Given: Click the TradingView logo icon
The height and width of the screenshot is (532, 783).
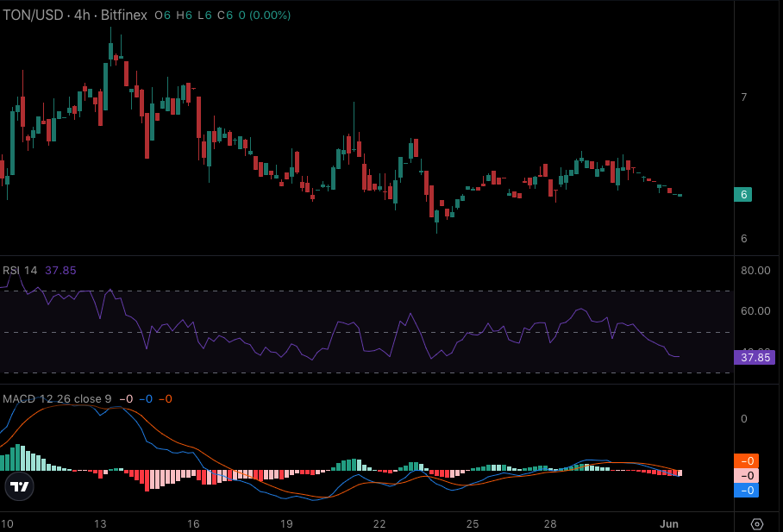Looking at the screenshot, I should 18,487.
